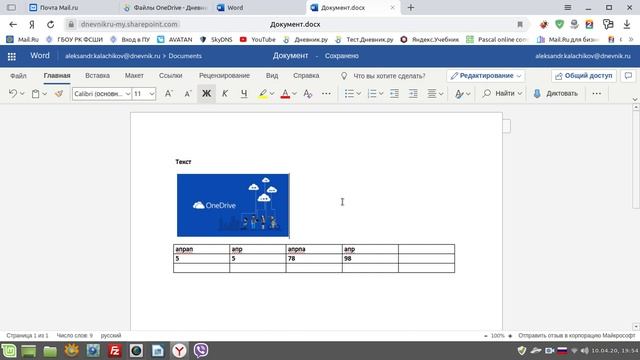640x360 pixels.
Task: Open the YouTube bookmark
Action: (x=258, y=40)
